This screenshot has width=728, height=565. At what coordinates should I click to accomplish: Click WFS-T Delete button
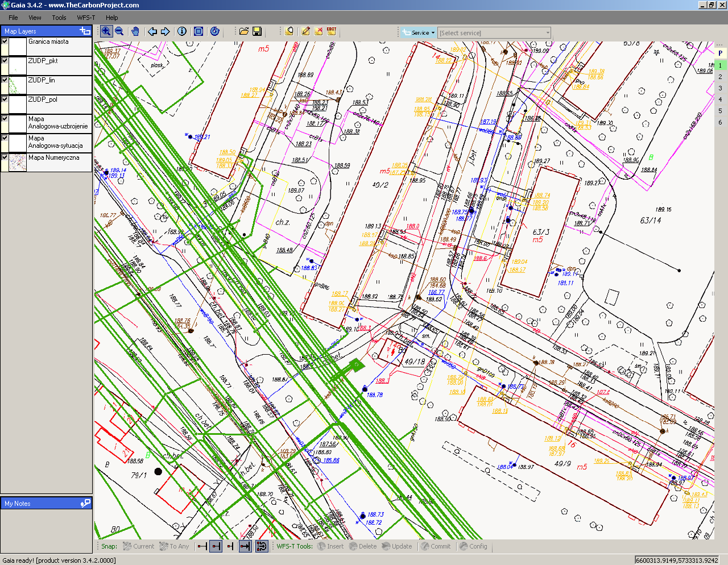pyautogui.click(x=363, y=546)
